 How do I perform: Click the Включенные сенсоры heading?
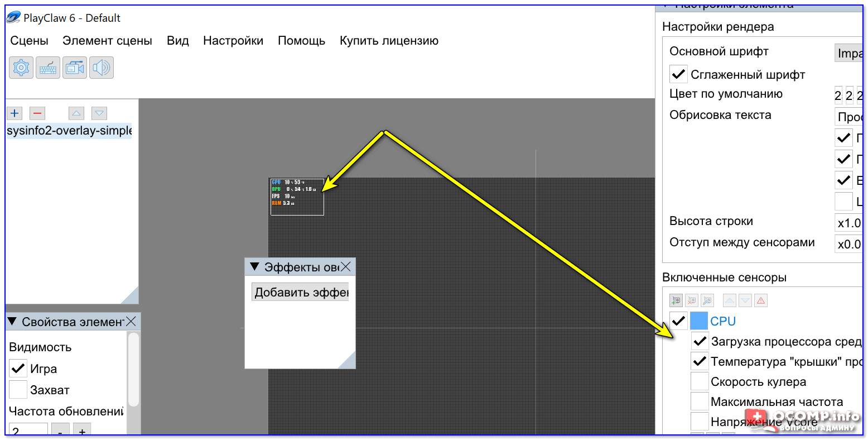(724, 278)
